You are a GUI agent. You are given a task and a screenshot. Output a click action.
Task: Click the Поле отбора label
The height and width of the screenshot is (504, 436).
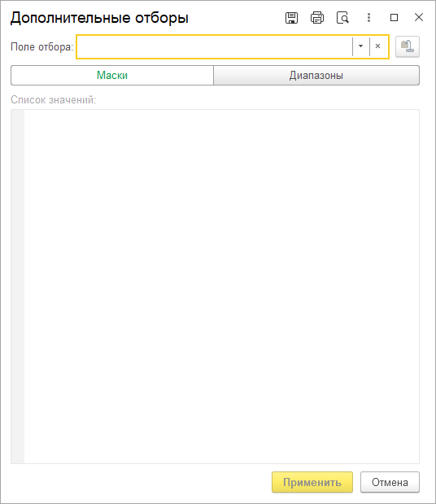click(x=42, y=47)
